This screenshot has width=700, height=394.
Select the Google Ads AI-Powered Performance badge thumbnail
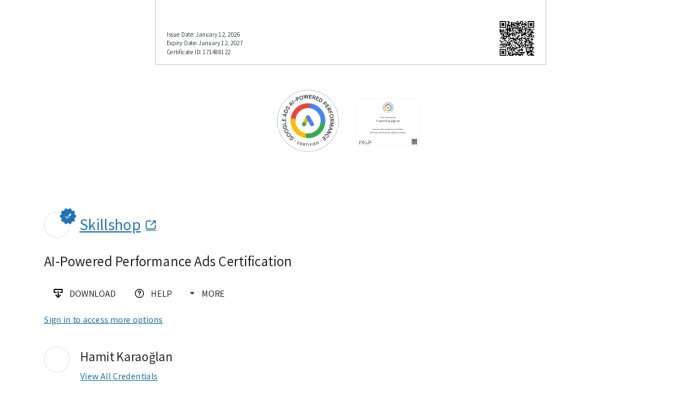click(x=308, y=120)
